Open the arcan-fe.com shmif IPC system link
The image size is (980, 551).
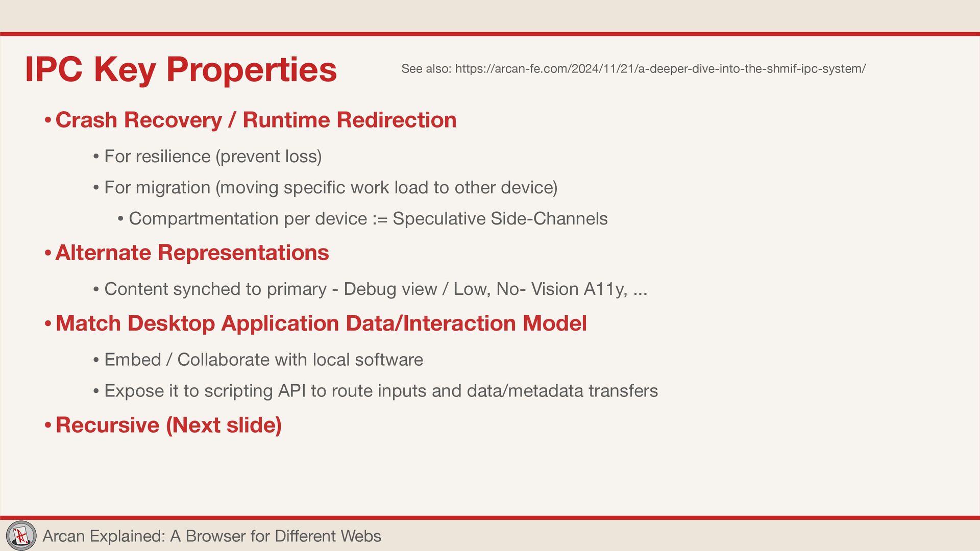tap(659, 69)
